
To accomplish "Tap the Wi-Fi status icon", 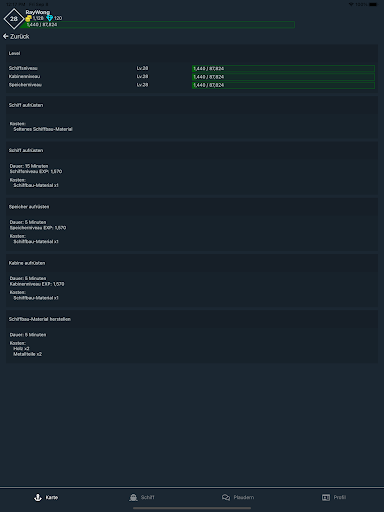I will (351, 4).
